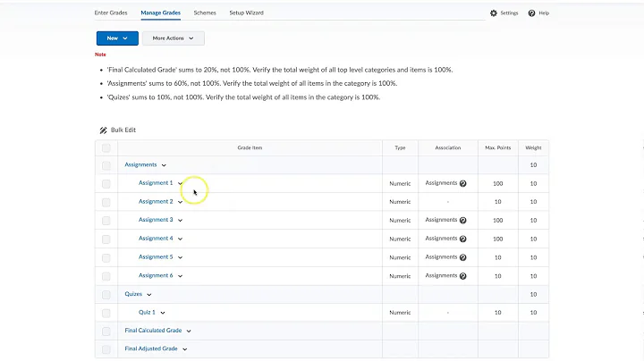
Task: Open Assignment 5 context menu chevron
Action: [180, 257]
